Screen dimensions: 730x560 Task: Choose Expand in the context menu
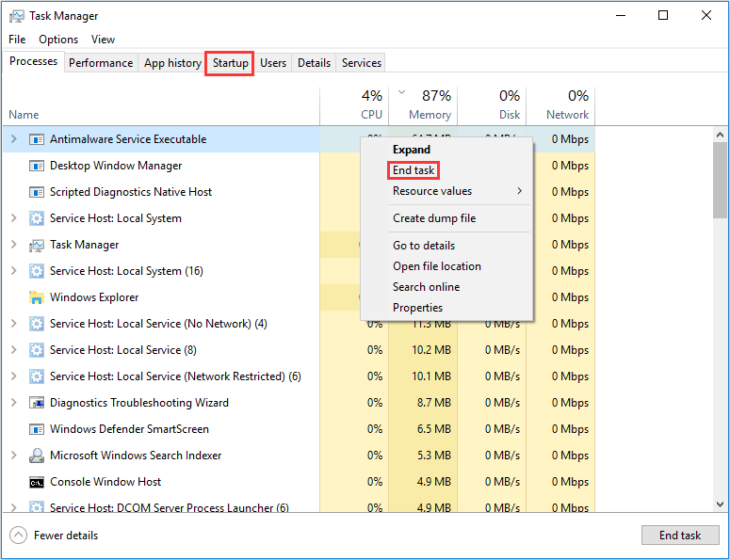411,150
